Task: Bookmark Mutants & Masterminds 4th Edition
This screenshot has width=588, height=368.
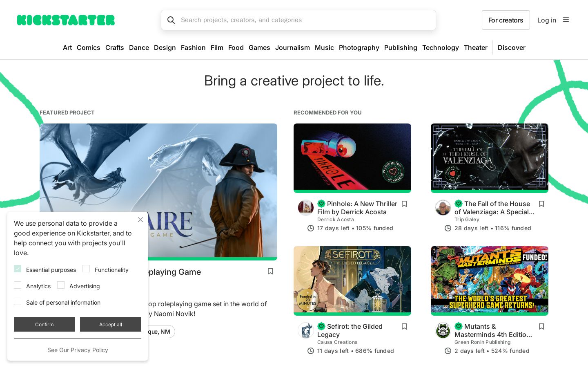Action: click(x=541, y=326)
